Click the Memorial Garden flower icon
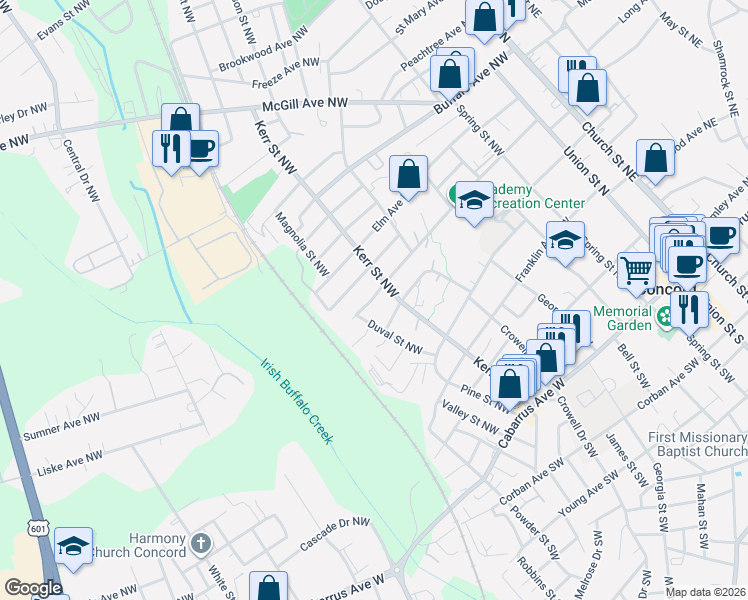 [x=664, y=316]
